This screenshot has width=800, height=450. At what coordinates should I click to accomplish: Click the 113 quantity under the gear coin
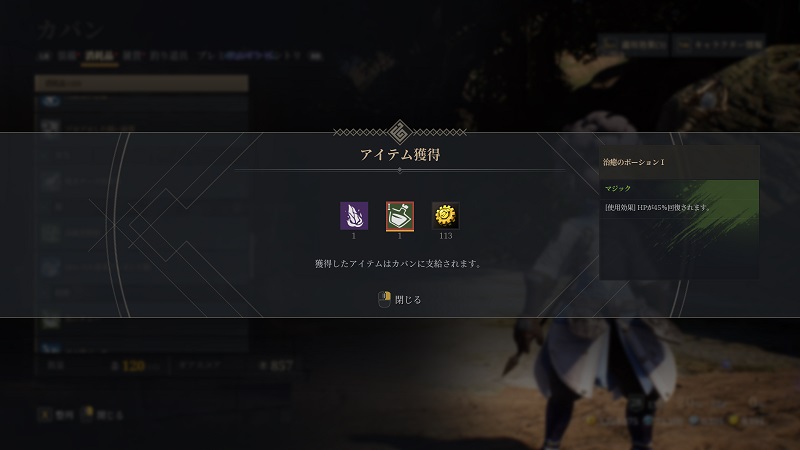[445, 236]
